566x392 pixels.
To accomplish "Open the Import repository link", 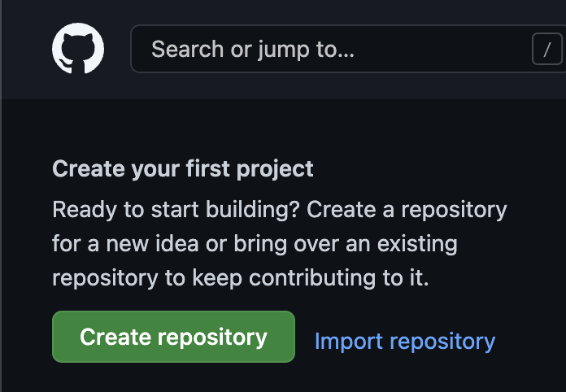I will tap(404, 341).
